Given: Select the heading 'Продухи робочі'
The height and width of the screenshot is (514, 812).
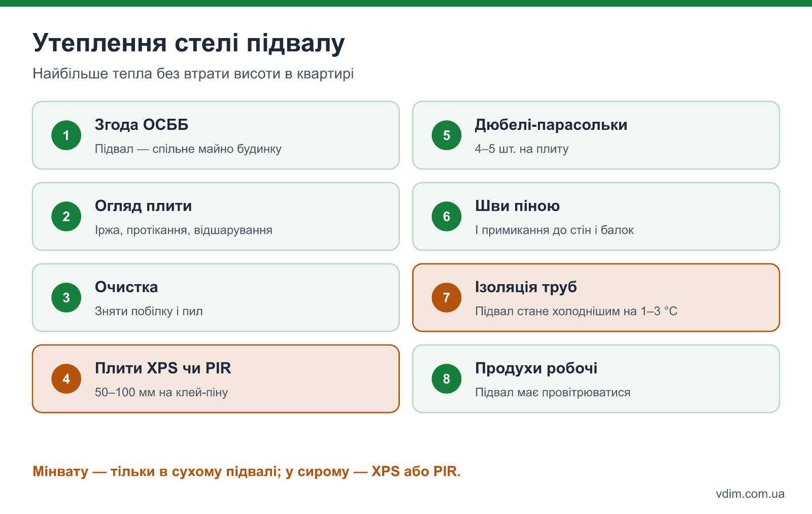Looking at the screenshot, I should click(536, 368).
